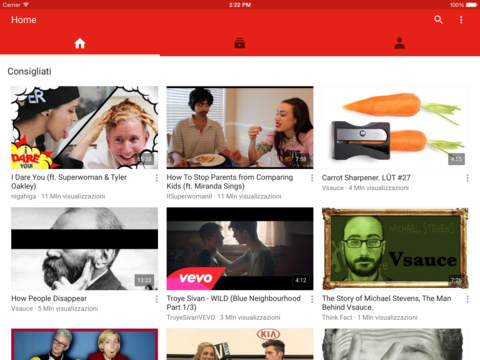Switch to the Subscriptions tab icon
Viewport: 480px width, 360px height.
pyautogui.click(x=240, y=43)
